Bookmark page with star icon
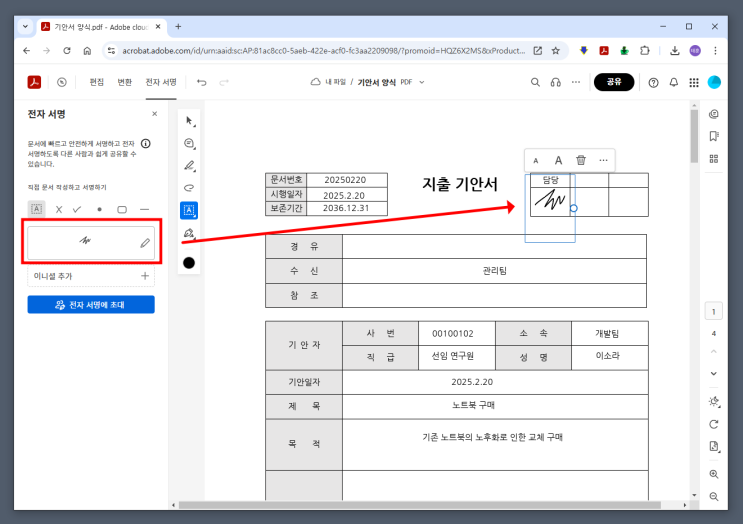 pos(555,51)
